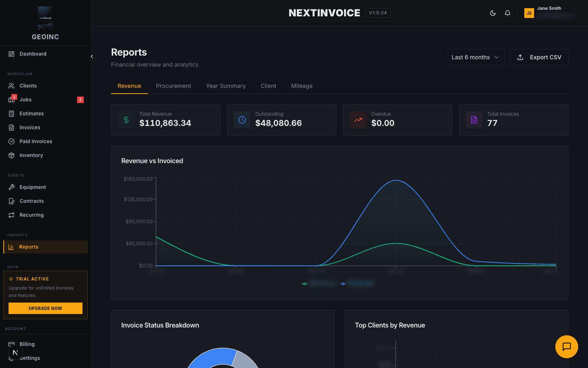Screen dimensions: 588x368
Task: Click the Jobs briefcase icon in the sidebar
Action: point(11,100)
